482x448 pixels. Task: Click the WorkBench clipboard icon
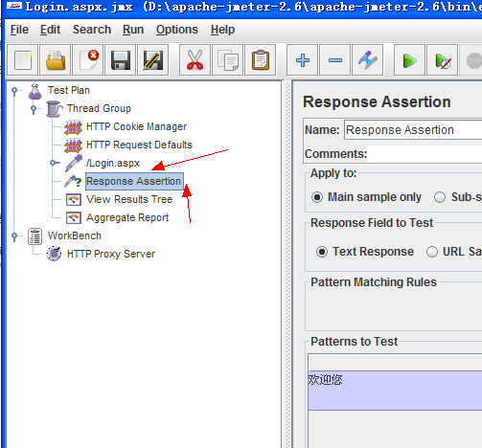[x=34, y=236]
